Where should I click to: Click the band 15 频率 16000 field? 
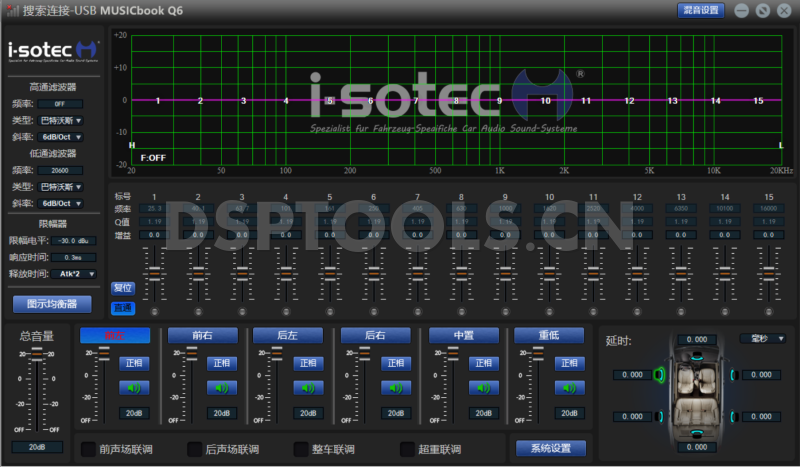(769, 208)
